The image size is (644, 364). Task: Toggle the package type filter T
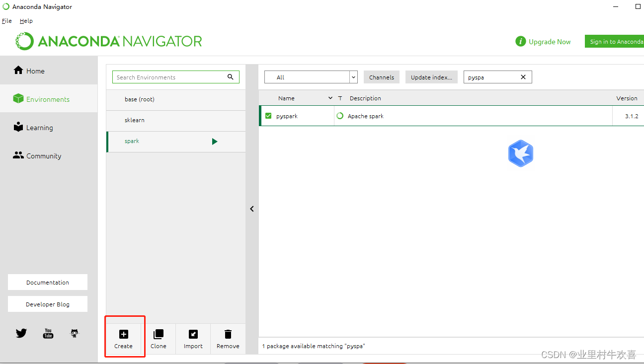tap(340, 98)
